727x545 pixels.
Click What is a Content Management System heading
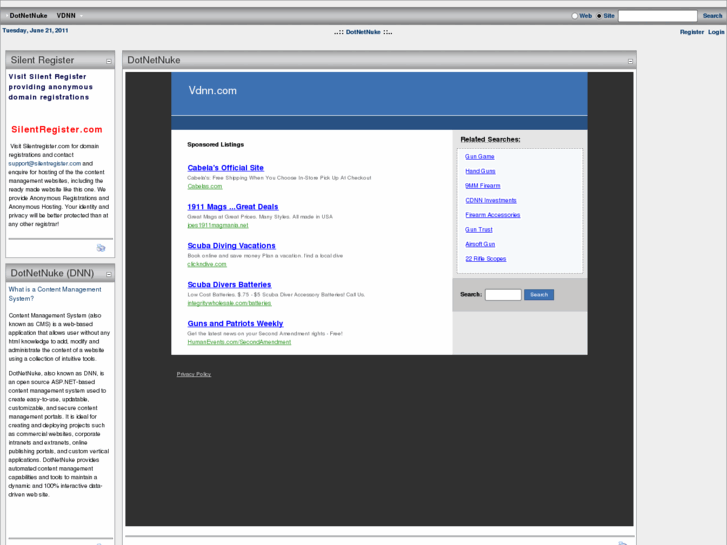point(55,294)
